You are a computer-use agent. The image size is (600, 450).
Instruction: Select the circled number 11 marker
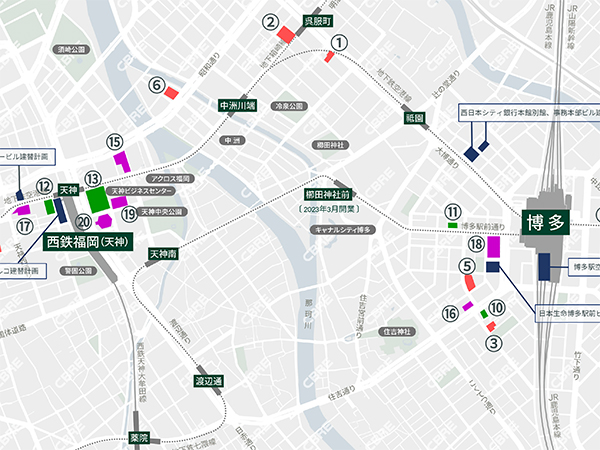(x=453, y=211)
